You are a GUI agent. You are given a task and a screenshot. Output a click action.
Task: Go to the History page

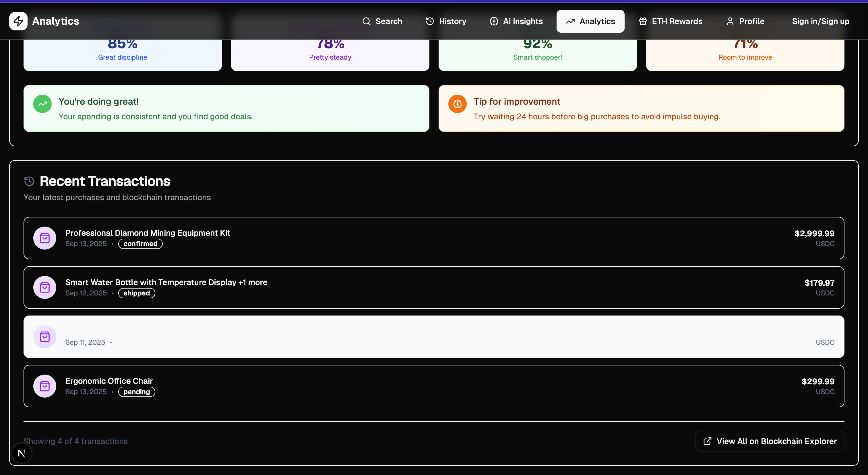click(446, 21)
